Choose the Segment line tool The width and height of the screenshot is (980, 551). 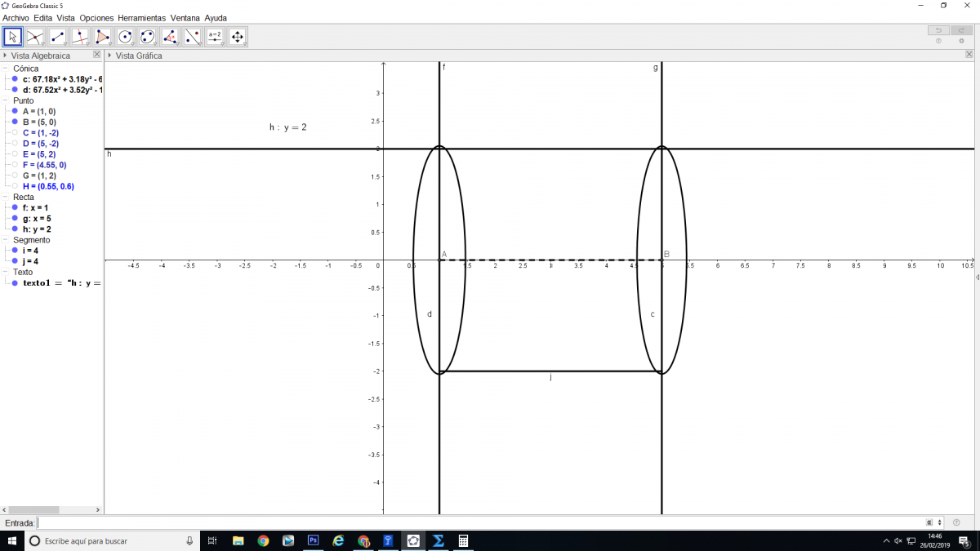(58, 37)
